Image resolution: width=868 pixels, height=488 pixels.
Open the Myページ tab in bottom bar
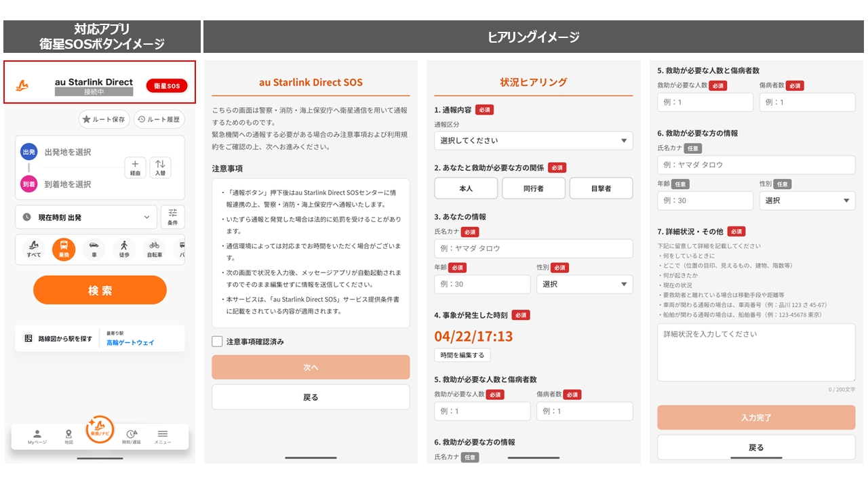click(37, 436)
